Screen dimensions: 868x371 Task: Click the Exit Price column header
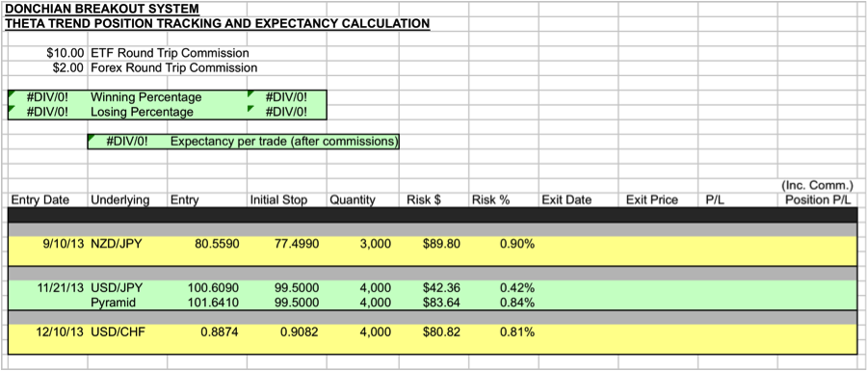pos(658,199)
